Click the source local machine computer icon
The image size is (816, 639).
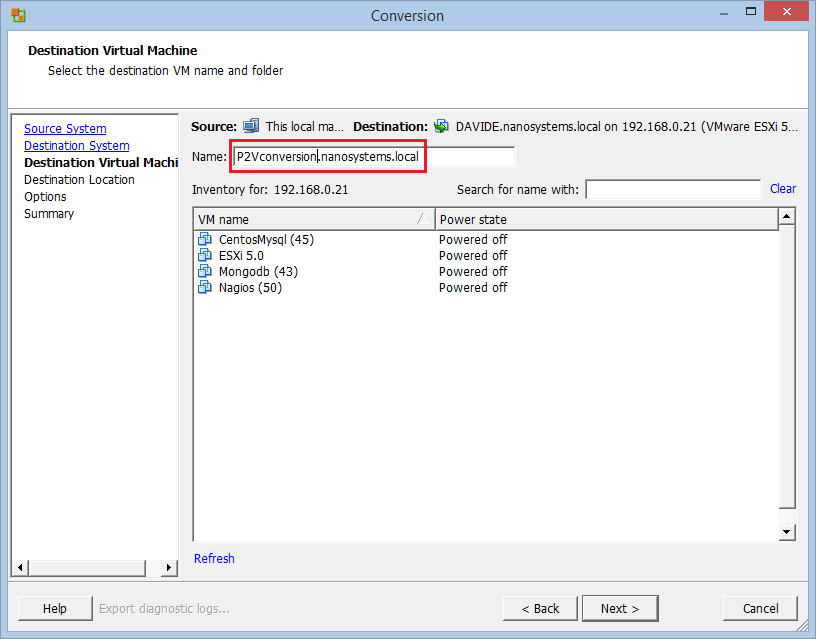pos(251,126)
